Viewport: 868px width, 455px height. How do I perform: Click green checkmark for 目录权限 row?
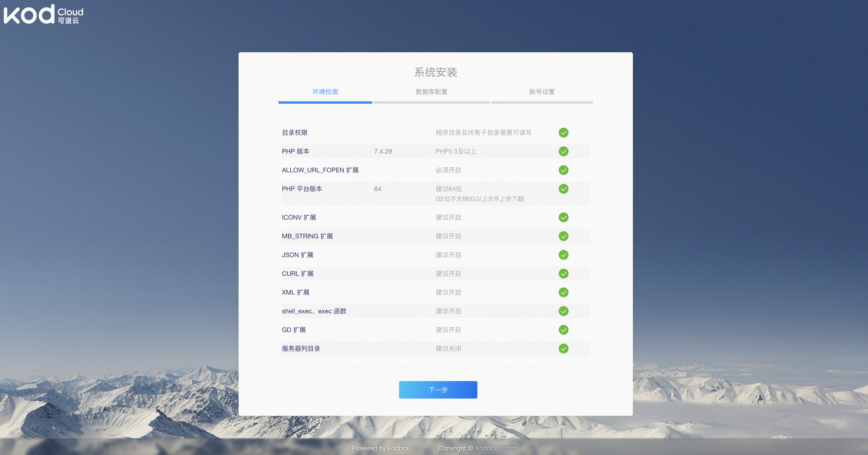563,132
